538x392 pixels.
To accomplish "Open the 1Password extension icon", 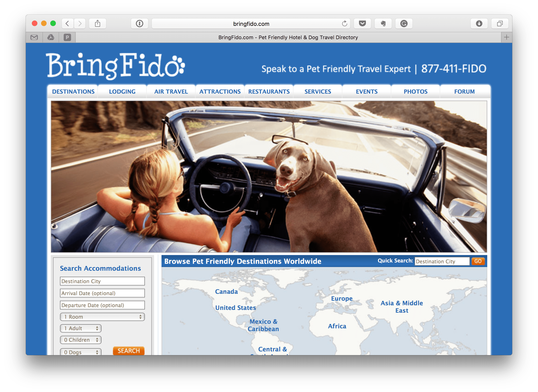I will [140, 24].
